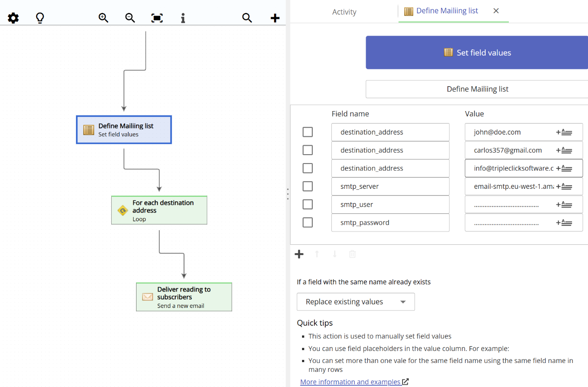Zoom in on the workflow canvas
The height and width of the screenshot is (387, 588).
[103, 18]
